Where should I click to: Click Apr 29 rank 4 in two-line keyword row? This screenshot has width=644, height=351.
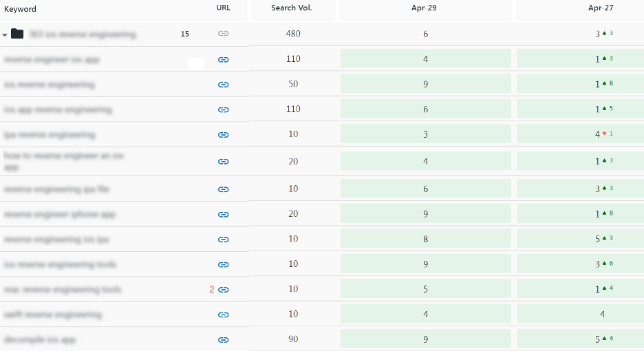point(425,161)
